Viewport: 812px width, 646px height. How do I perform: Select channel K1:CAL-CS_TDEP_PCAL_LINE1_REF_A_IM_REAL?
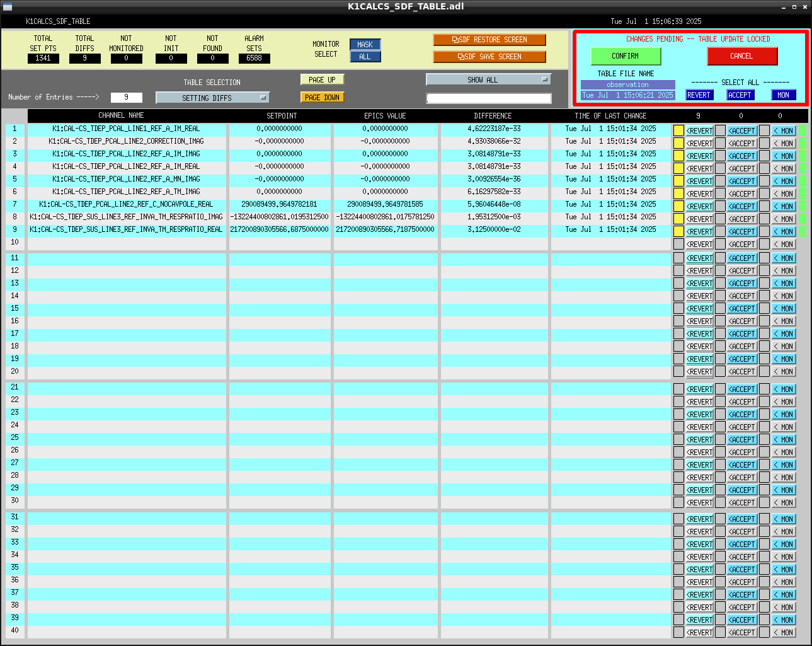point(127,129)
